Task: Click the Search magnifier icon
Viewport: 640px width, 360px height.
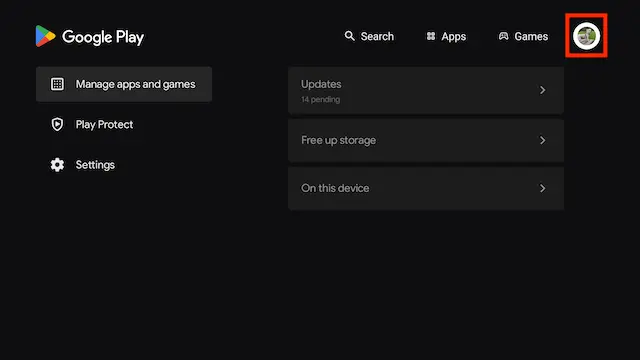Action: (349, 36)
